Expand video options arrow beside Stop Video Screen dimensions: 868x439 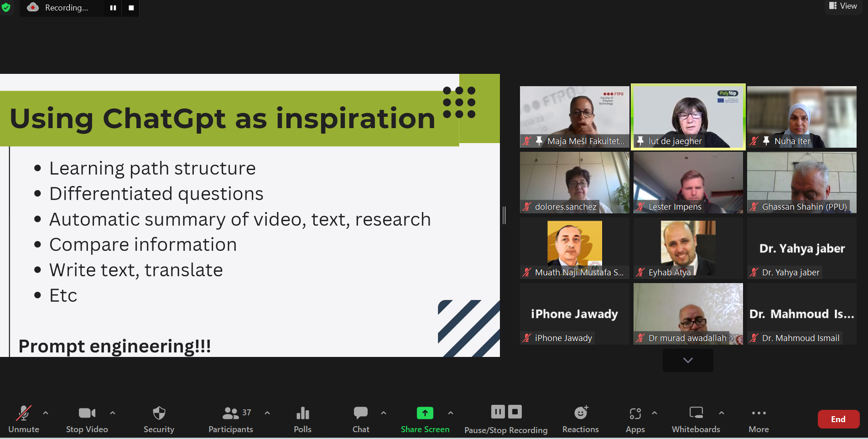click(x=113, y=413)
